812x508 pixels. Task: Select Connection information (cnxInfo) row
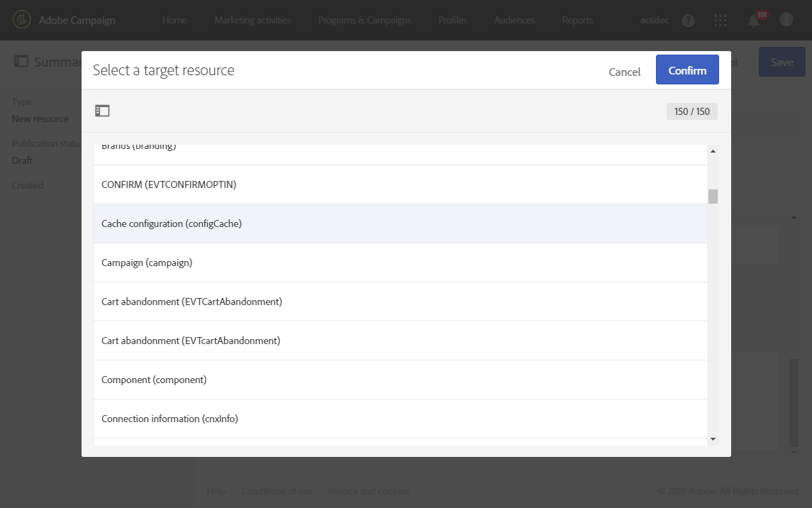[x=169, y=419]
